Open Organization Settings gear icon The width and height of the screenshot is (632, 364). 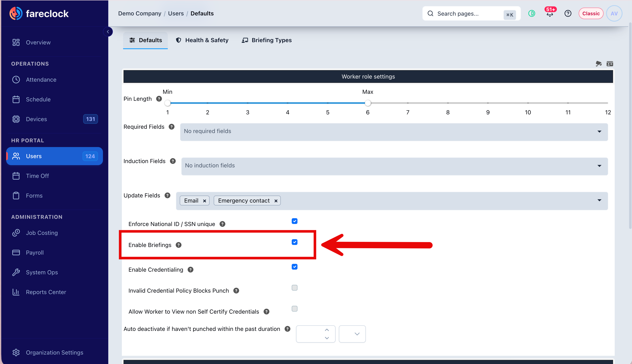pyautogui.click(x=16, y=352)
